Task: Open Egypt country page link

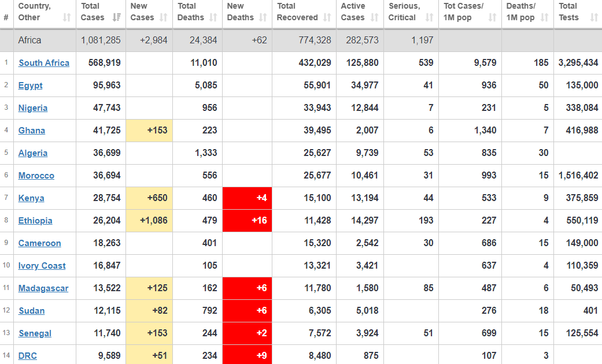Action: point(31,86)
